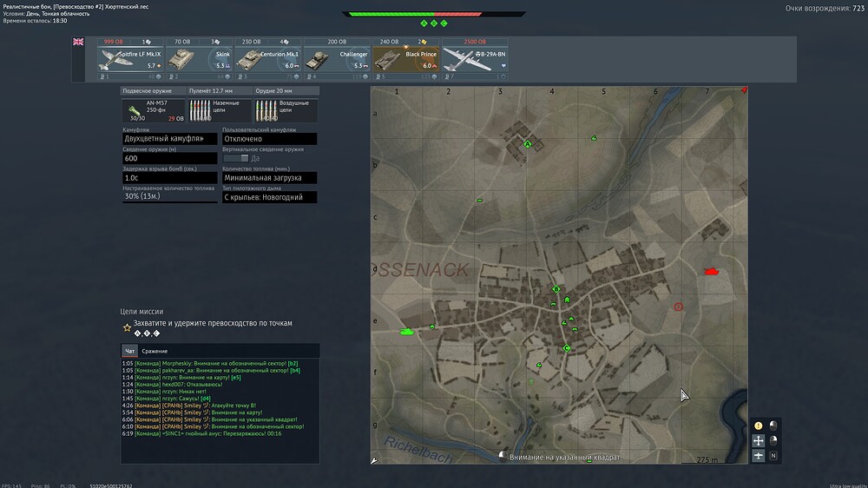This screenshot has width=868, height=488.
Task: Click the right mouse button hint icon
Action: [x=773, y=440]
